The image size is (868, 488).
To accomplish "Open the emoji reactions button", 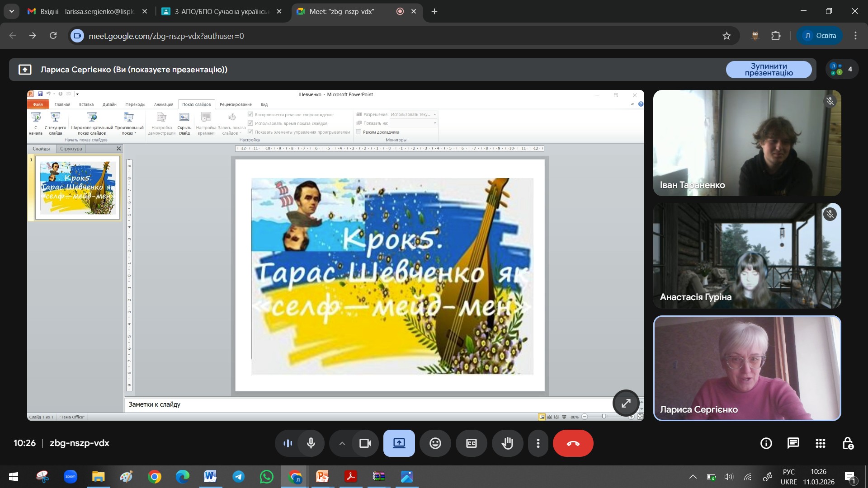I will click(435, 443).
